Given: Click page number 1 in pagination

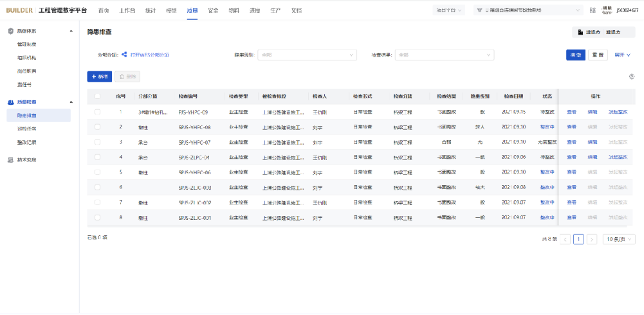Looking at the screenshot, I should coord(578,239).
